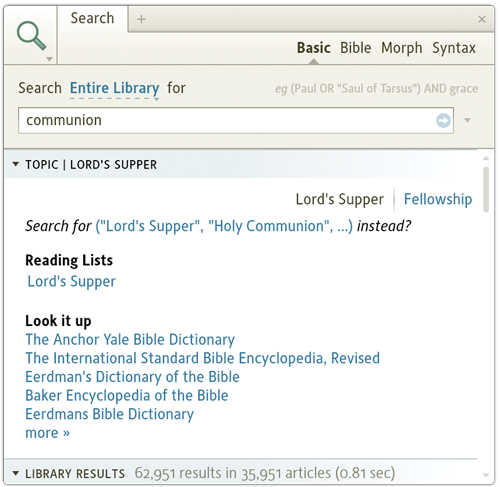The image size is (500, 487).
Task: Open the Lord's Supper reading list
Action: 71,282
